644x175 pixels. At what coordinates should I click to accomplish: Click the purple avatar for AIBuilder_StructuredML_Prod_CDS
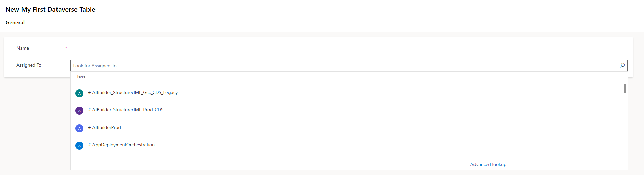(79, 111)
